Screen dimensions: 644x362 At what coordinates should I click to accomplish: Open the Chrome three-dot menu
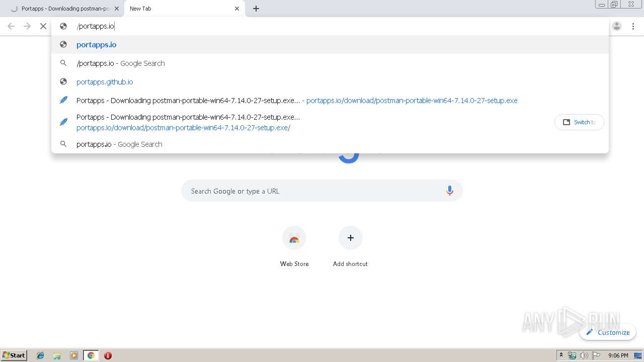[x=633, y=26]
